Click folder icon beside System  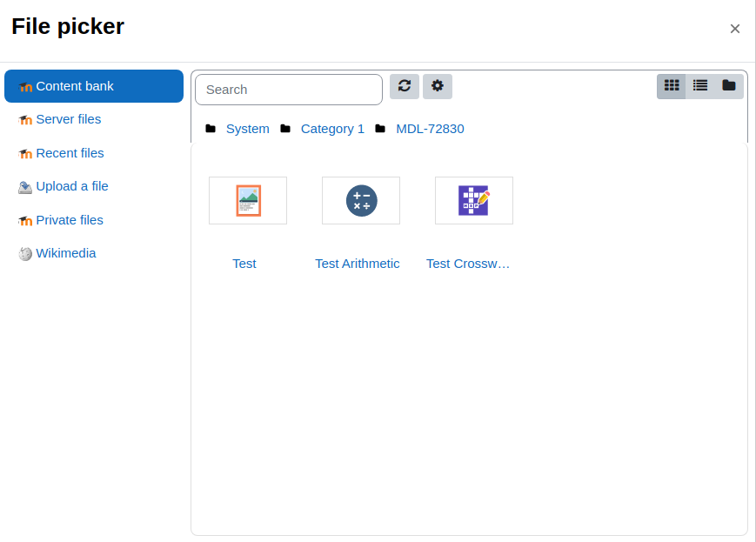(x=211, y=129)
